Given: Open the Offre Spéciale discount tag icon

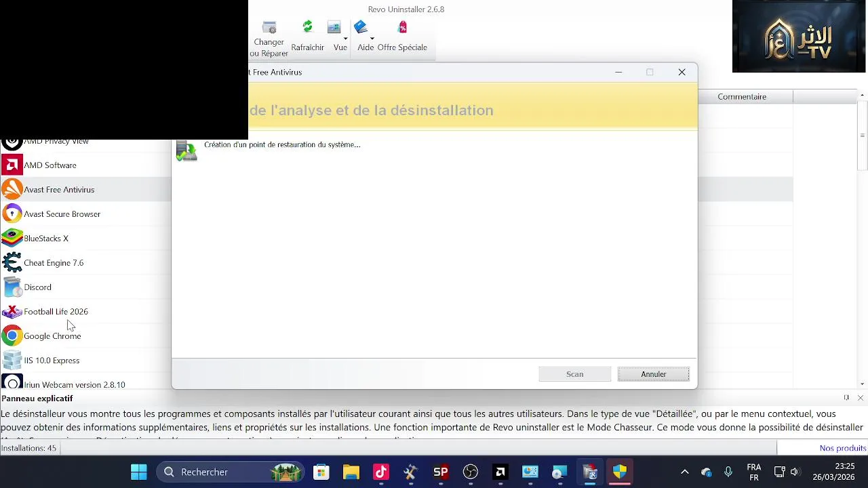Looking at the screenshot, I should click(402, 27).
